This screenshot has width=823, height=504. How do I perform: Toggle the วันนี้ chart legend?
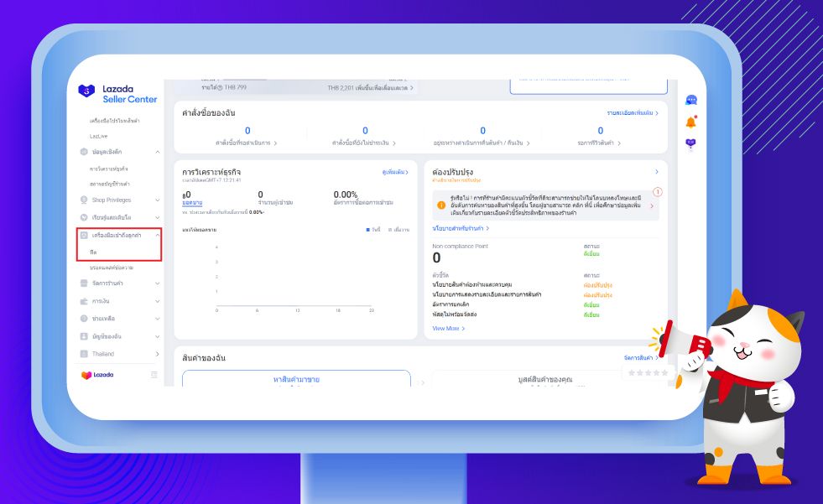pos(373,230)
